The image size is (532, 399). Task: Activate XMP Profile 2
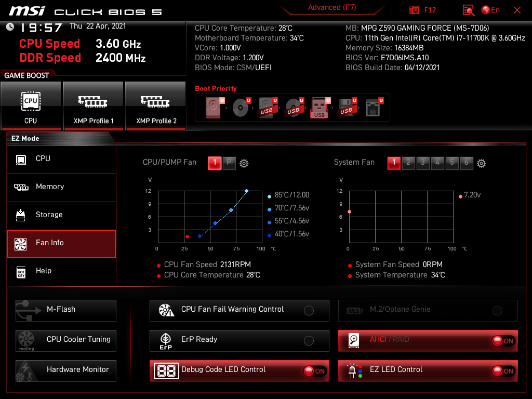pos(156,106)
